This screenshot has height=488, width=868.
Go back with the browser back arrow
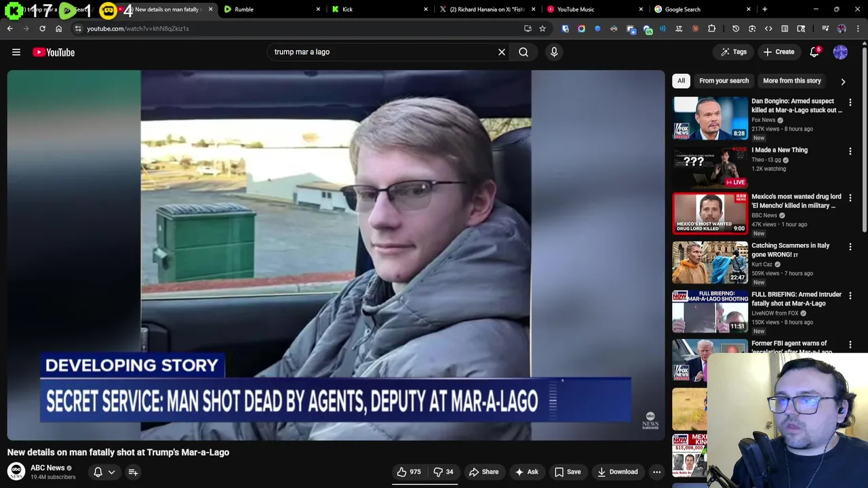pos(10,28)
